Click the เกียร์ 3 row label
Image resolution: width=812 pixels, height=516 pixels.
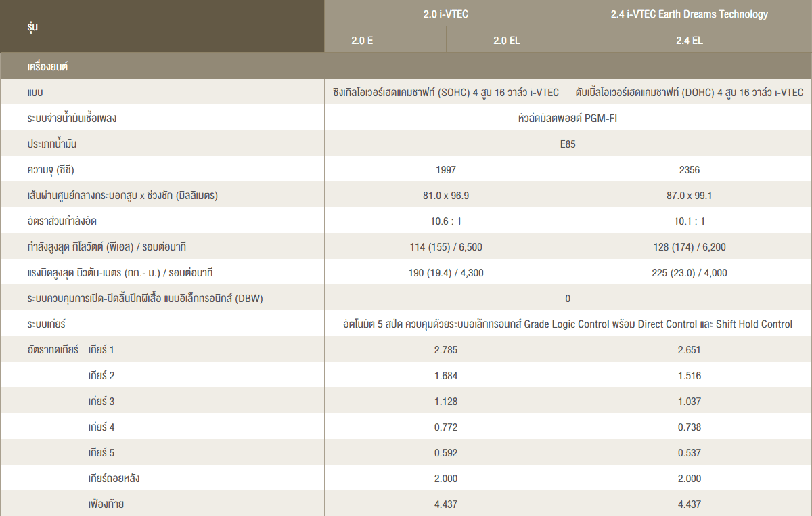[x=101, y=401]
